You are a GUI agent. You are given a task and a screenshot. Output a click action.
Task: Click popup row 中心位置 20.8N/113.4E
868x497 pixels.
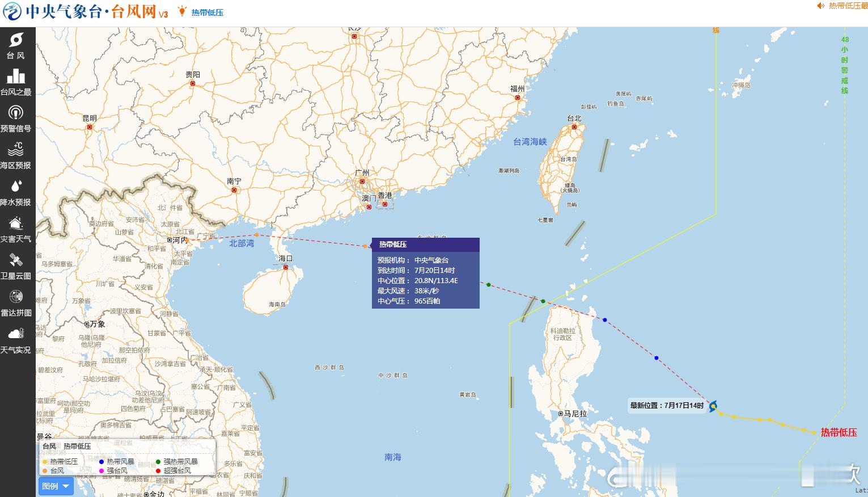(418, 281)
